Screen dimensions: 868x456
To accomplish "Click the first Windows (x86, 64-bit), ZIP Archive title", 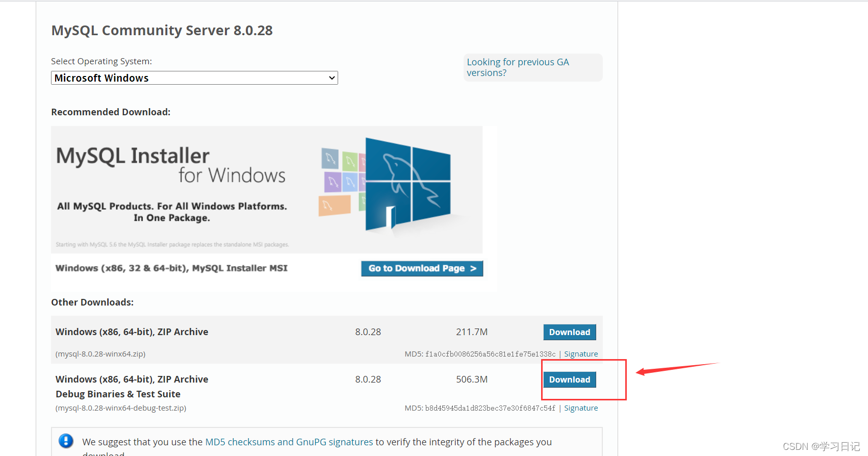I will coord(132,332).
